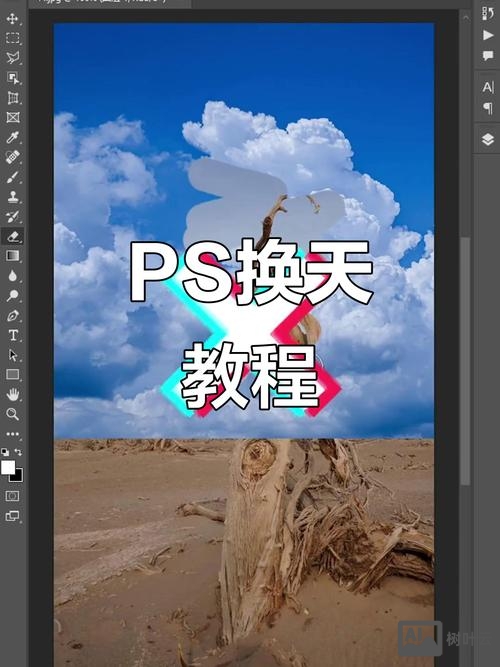Open the black background color swatch

click(x=17, y=476)
